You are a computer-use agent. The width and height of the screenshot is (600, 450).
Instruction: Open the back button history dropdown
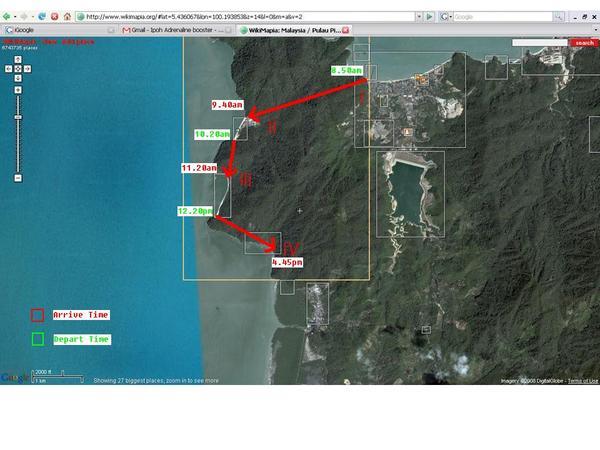tap(15, 17)
